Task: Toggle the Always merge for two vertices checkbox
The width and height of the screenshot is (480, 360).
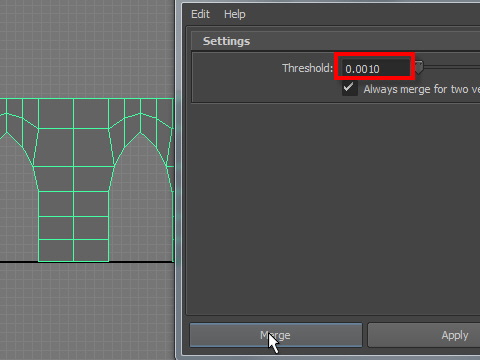Action: click(x=349, y=88)
